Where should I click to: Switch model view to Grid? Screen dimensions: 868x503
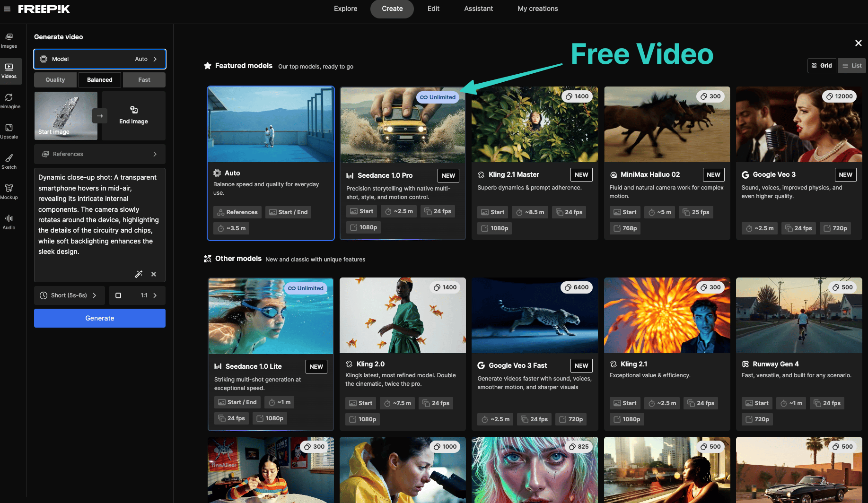822,66
